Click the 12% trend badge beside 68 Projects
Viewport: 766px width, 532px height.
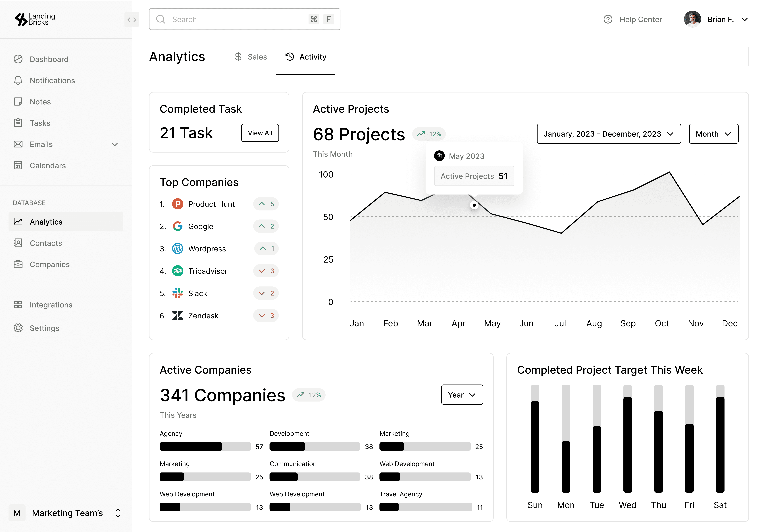pyautogui.click(x=429, y=134)
